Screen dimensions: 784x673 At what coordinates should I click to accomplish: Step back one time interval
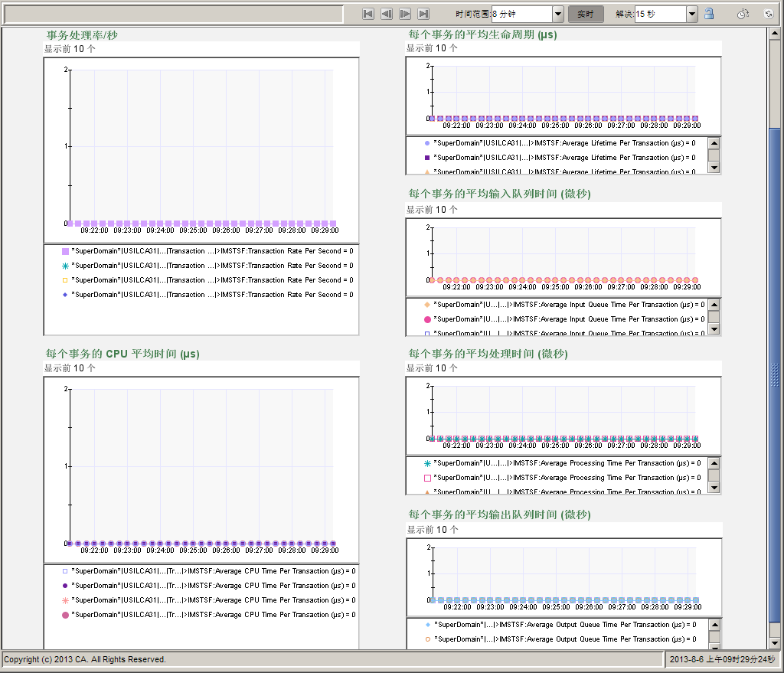[387, 14]
